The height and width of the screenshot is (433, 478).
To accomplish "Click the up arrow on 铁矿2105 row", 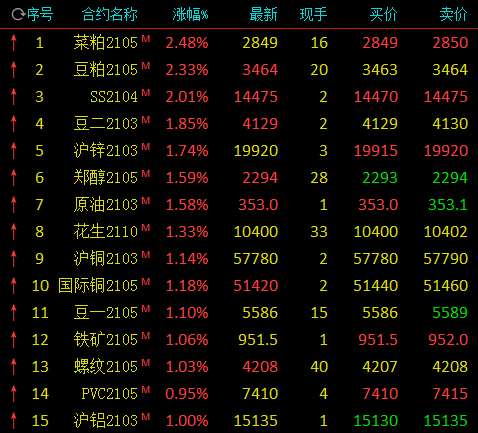I will (x=14, y=340).
